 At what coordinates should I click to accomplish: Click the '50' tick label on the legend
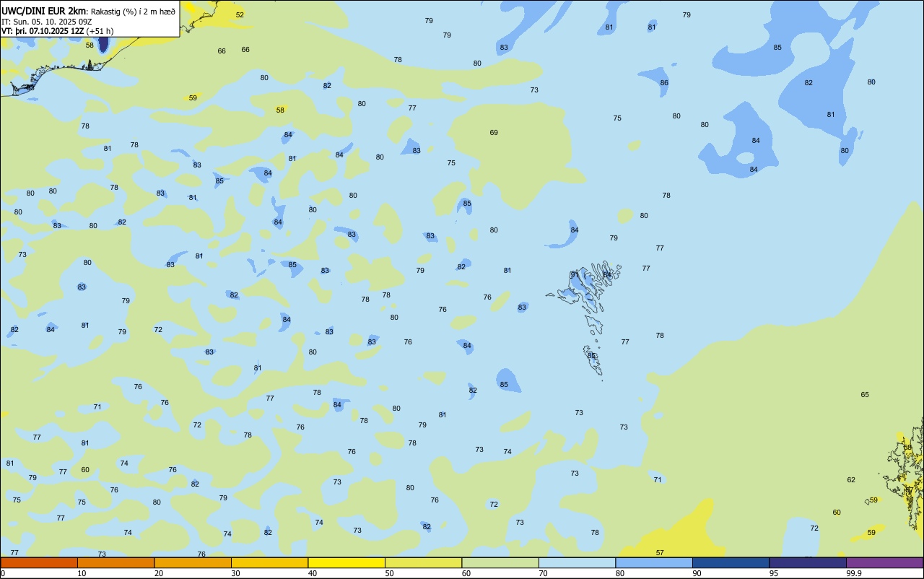(x=389, y=573)
